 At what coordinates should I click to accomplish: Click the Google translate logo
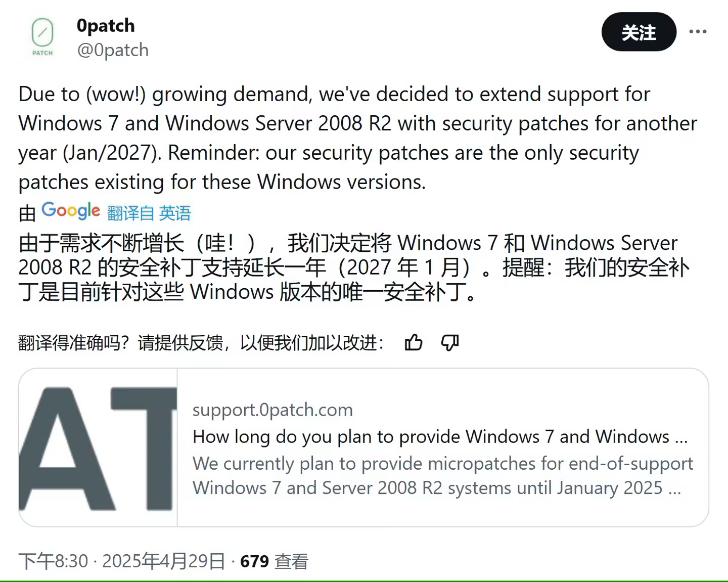click(x=71, y=210)
